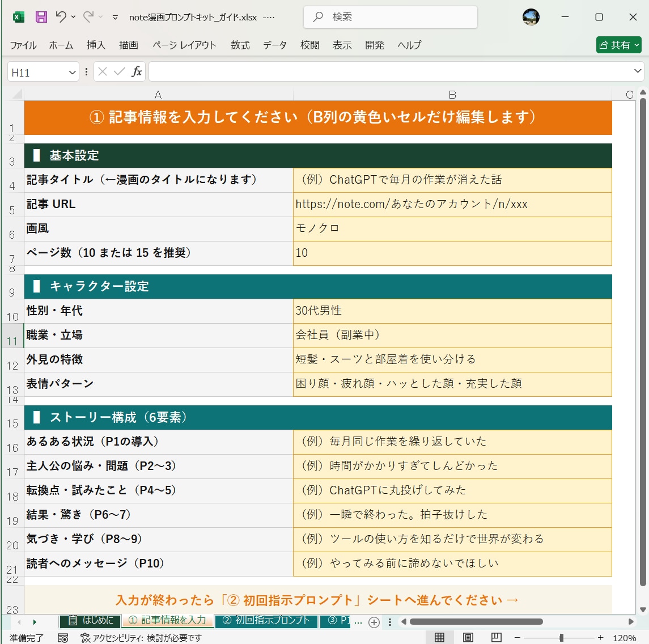
Task: Select the 一瞬で終わった example cell
Action: (x=452, y=515)
